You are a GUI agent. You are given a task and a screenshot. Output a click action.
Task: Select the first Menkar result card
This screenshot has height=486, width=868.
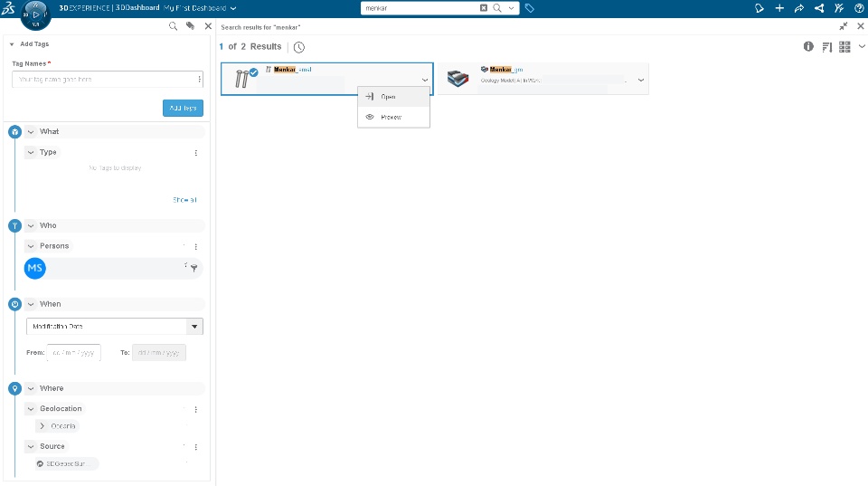click(x=326, y=79)
